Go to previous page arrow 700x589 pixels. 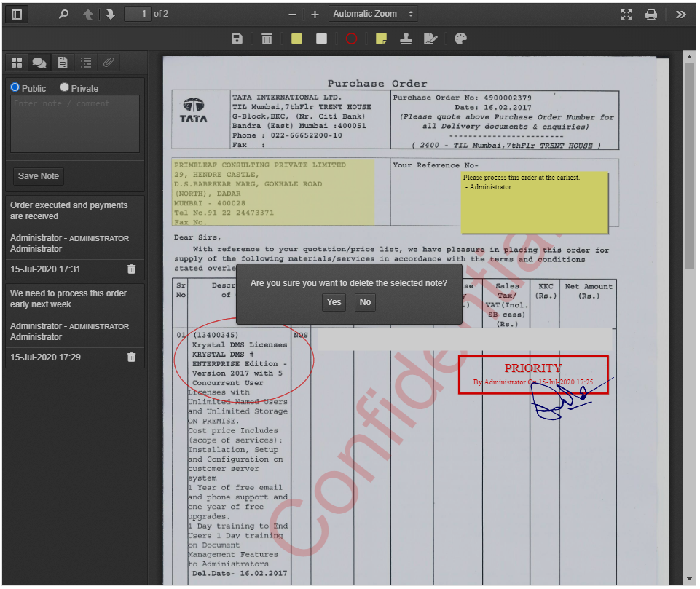point(88,15)
